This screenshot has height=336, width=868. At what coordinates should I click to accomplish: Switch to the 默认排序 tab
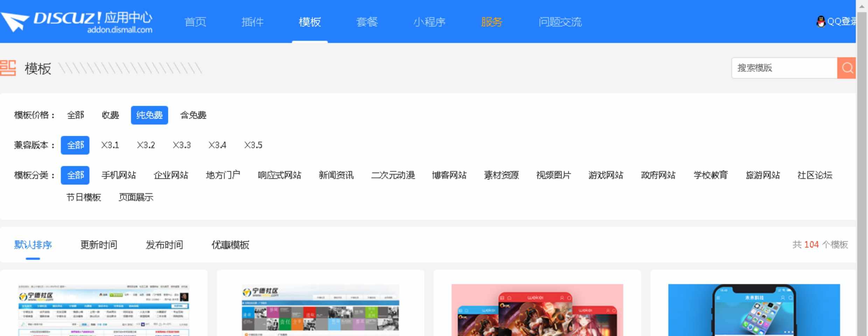tap(33, 245)
